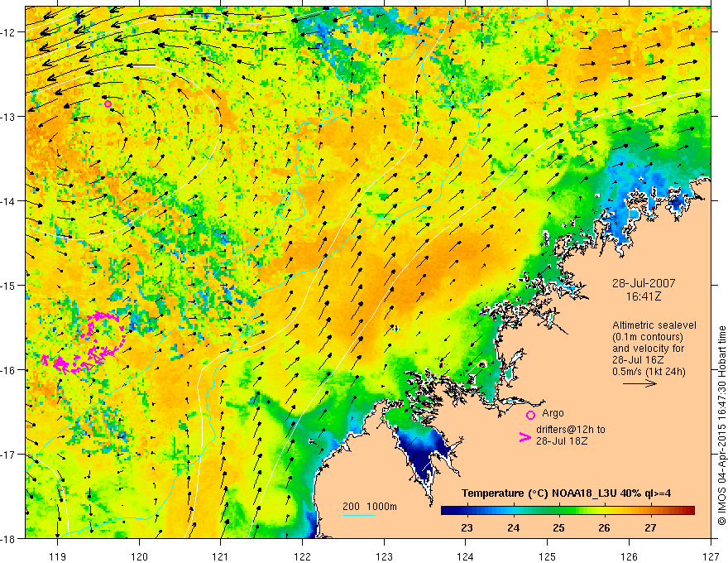728x563 pixels.
Task: Click colorbar tick label '27'
Action: click(x=650, y=527)
